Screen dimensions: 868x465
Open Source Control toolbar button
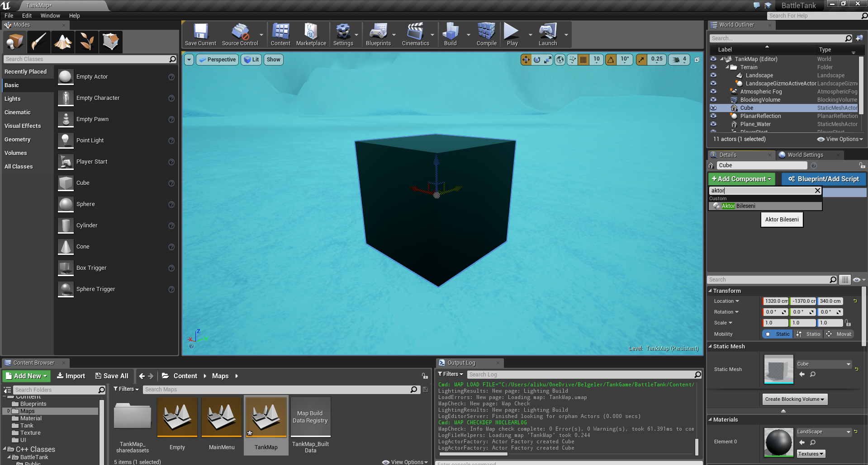tap(240, 35)
